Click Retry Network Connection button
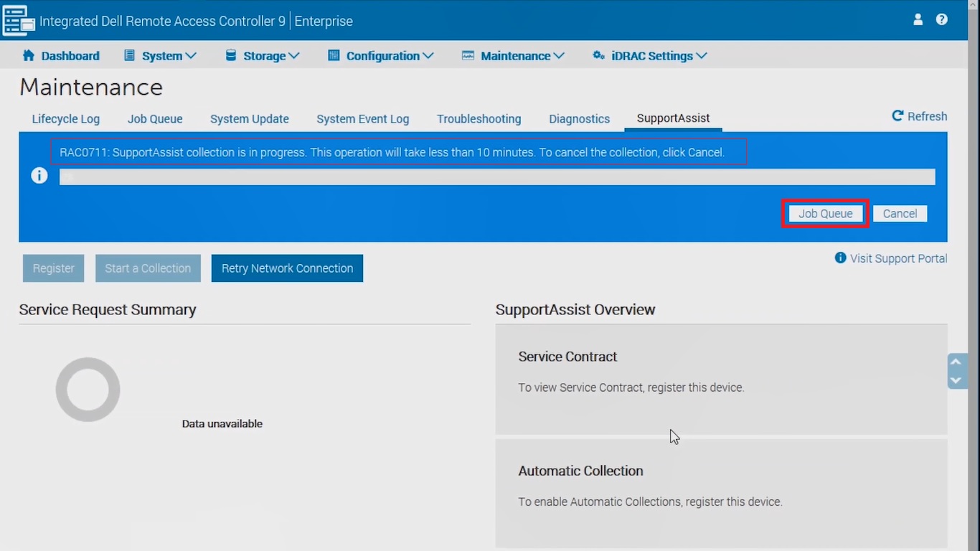The width and height of the screenshot is (980, 551). 287,268
